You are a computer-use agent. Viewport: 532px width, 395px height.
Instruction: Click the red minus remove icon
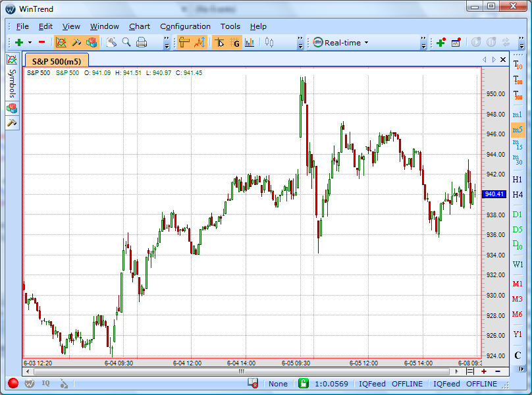point(41,42)
